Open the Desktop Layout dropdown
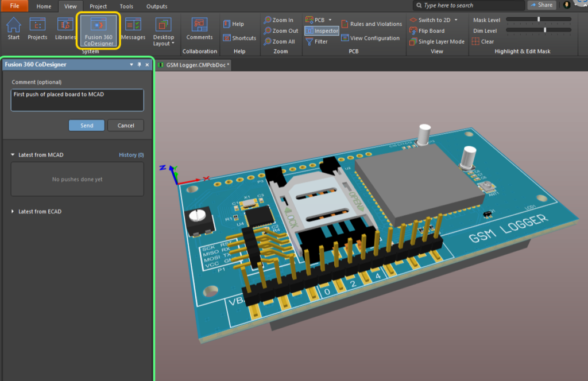 [164, 32]
